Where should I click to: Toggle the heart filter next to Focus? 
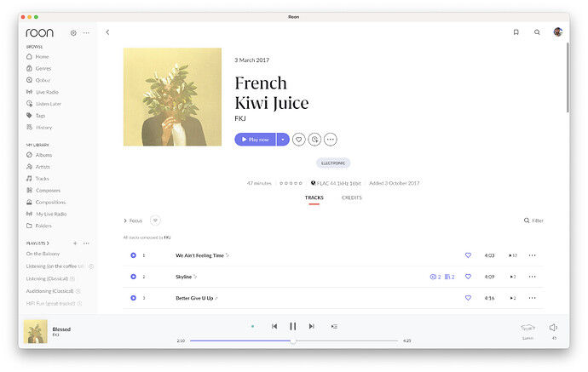(155, 220)
